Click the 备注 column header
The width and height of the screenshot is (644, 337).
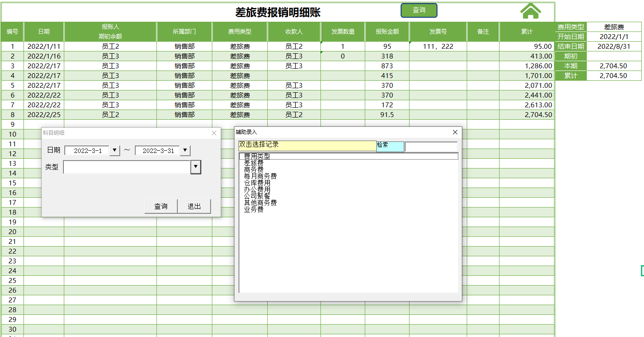(483, 31)
